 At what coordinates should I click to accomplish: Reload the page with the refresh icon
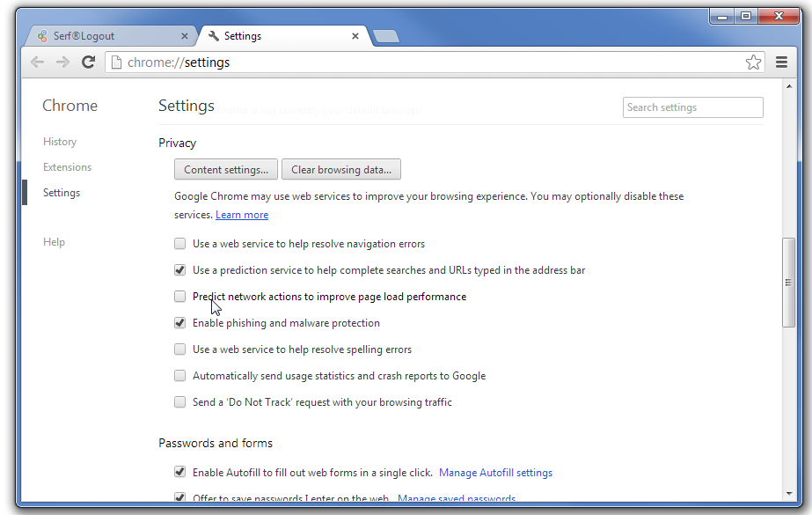coord(89,63)
